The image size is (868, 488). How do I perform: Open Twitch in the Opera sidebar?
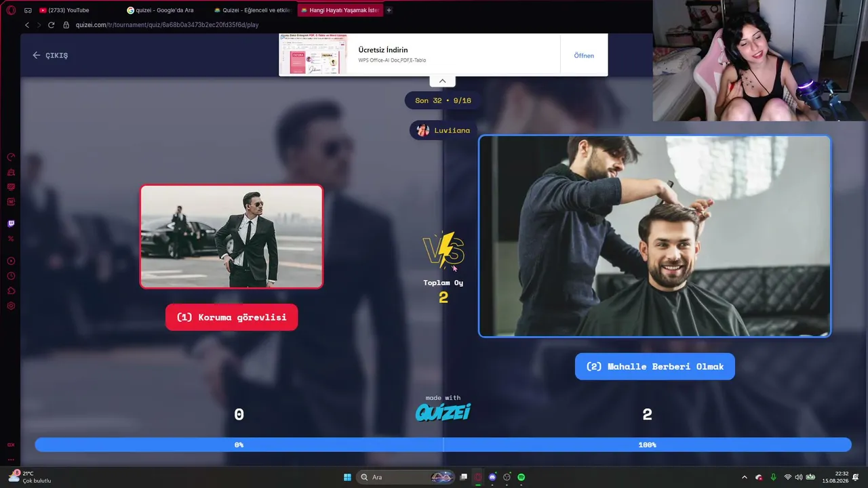pyautogui.click(x=11, y=224)
